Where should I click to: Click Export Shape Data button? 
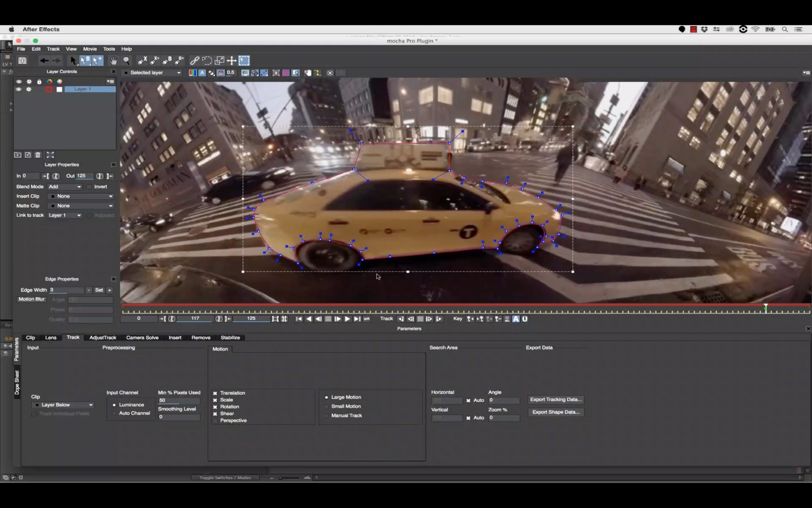(x=555, y=412)
